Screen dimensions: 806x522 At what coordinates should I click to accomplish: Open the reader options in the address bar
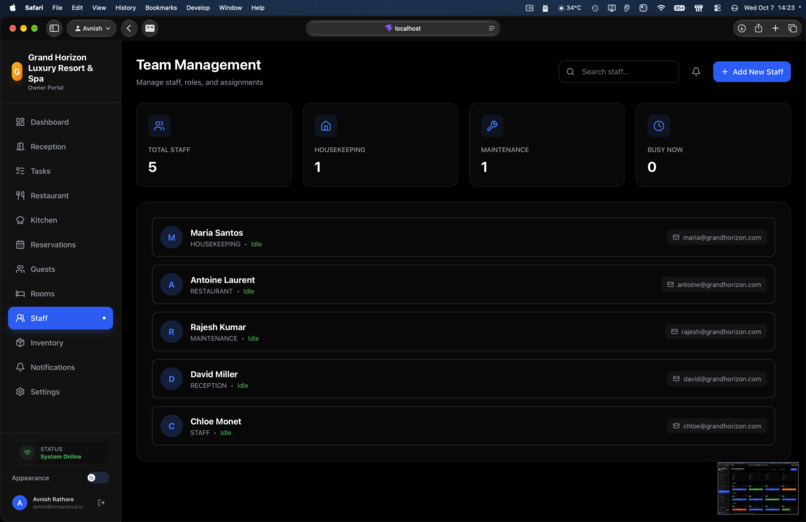491,28
